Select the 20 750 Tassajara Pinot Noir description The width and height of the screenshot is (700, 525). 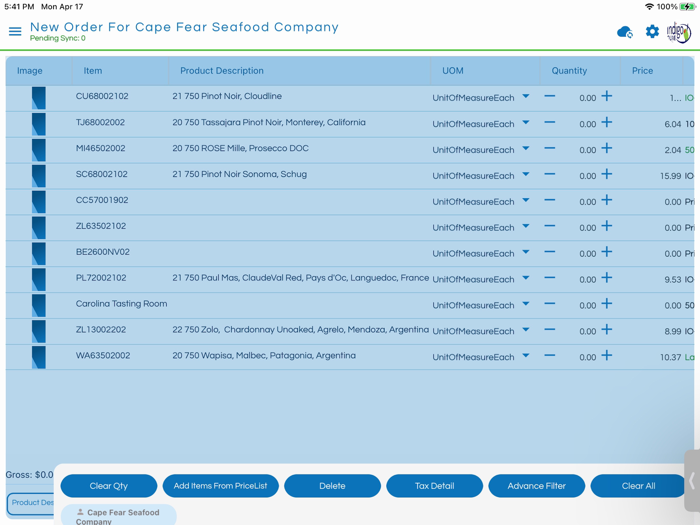[269, 122]
